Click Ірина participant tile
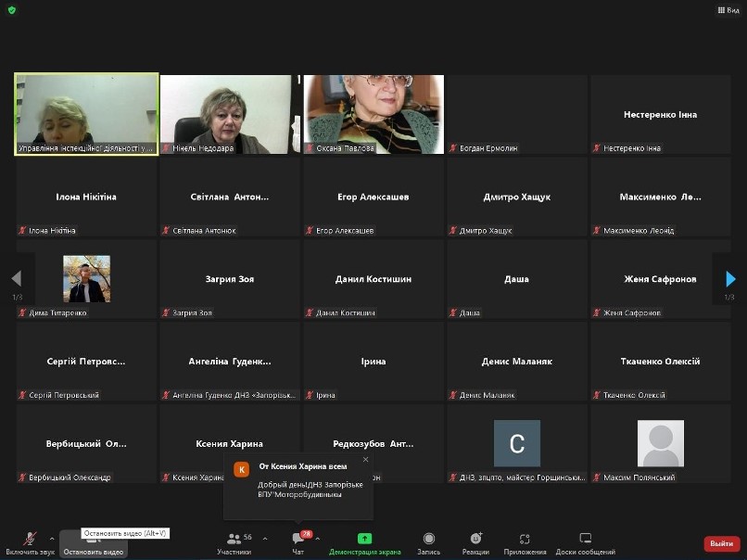The image size is (747, 560). tap(373, 362)
